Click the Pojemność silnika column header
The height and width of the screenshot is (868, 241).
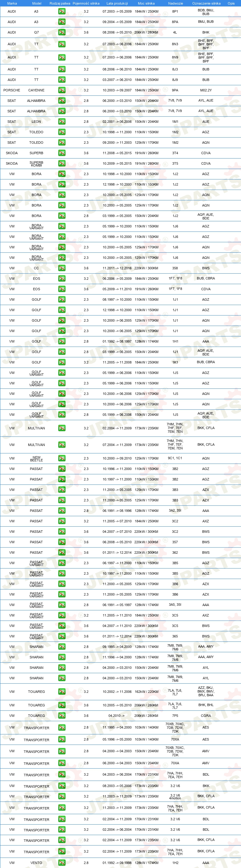pos(86,3)
